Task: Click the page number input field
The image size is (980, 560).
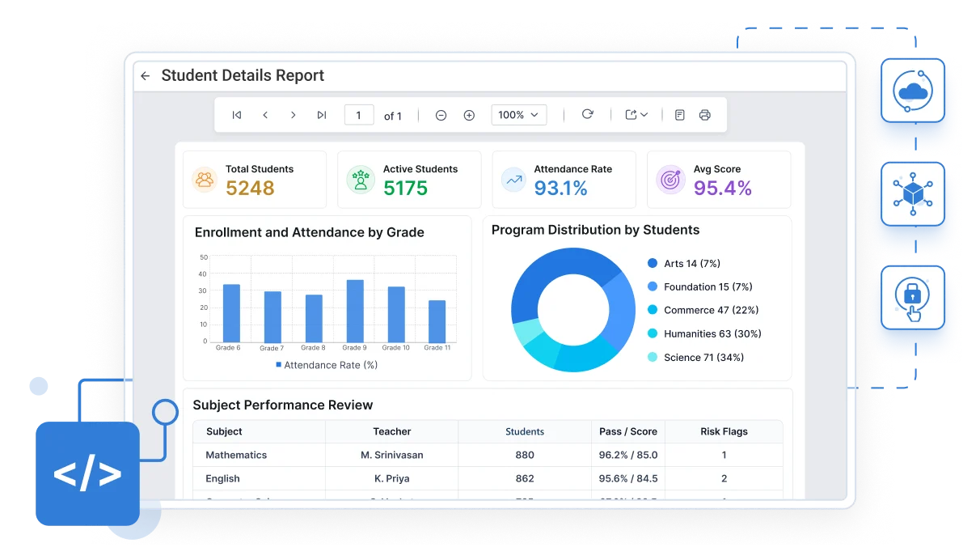Action: (x=359, y=115)
